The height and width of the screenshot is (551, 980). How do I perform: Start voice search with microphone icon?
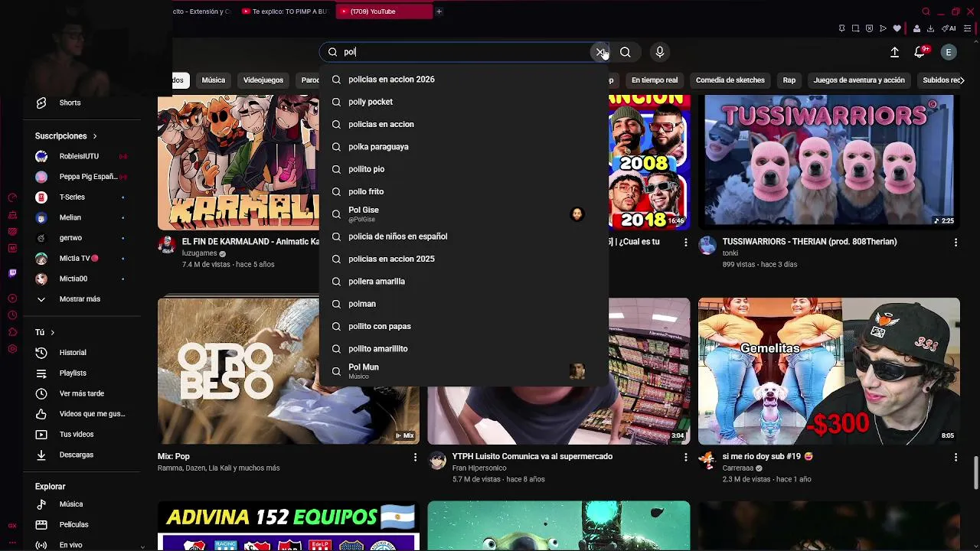[x=660, y=52]
